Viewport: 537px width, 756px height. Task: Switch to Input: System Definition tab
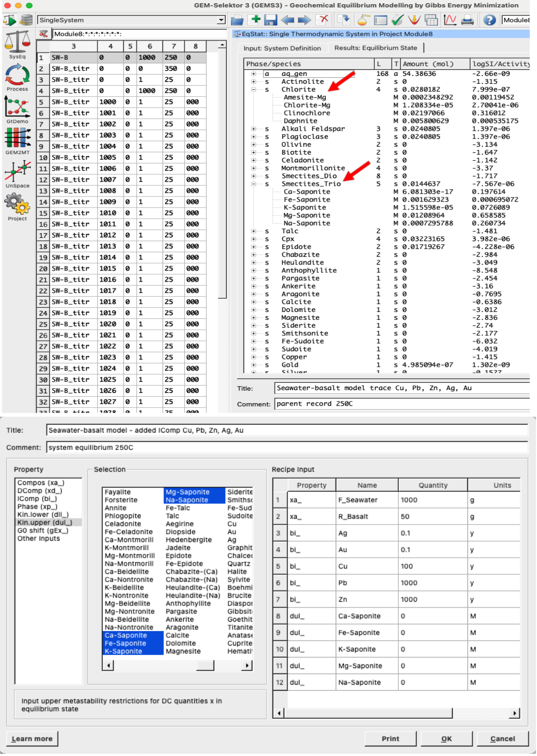click(282, 48)
